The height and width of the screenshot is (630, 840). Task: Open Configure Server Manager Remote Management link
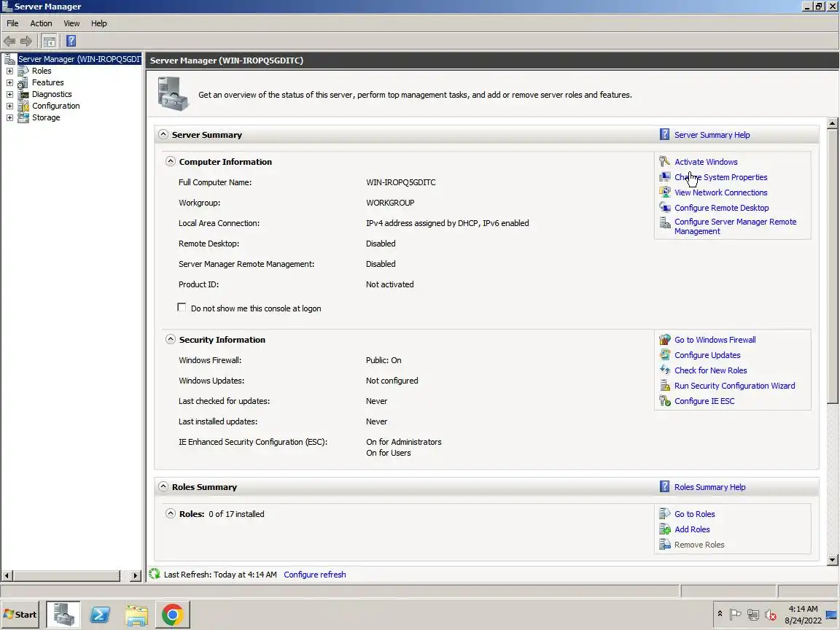point(735,227)
